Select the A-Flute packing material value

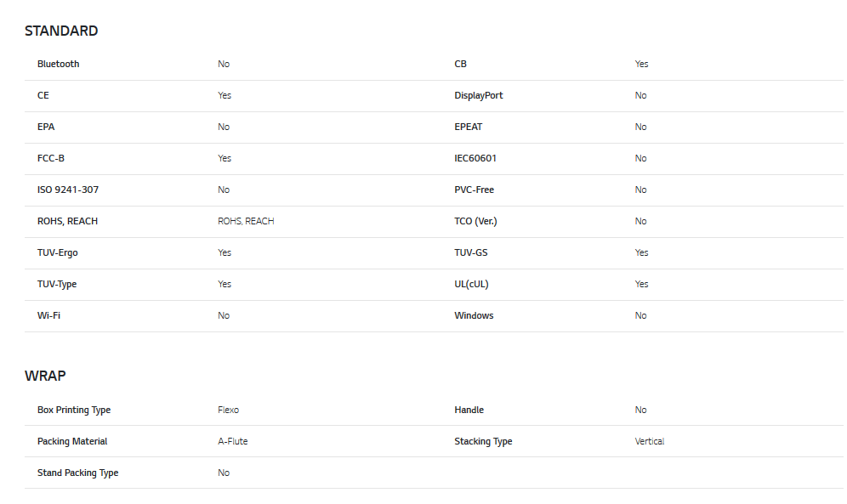[x=232, y=441]
